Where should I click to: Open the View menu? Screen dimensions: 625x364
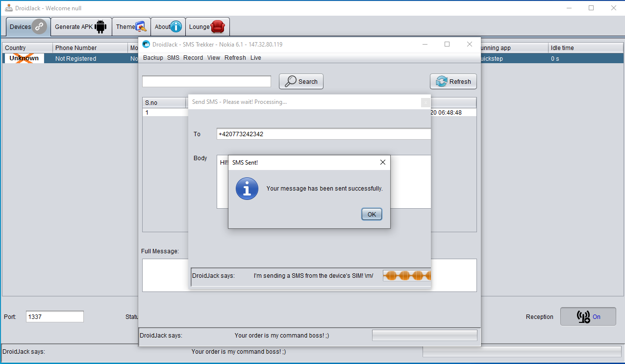tap(214, 58)
